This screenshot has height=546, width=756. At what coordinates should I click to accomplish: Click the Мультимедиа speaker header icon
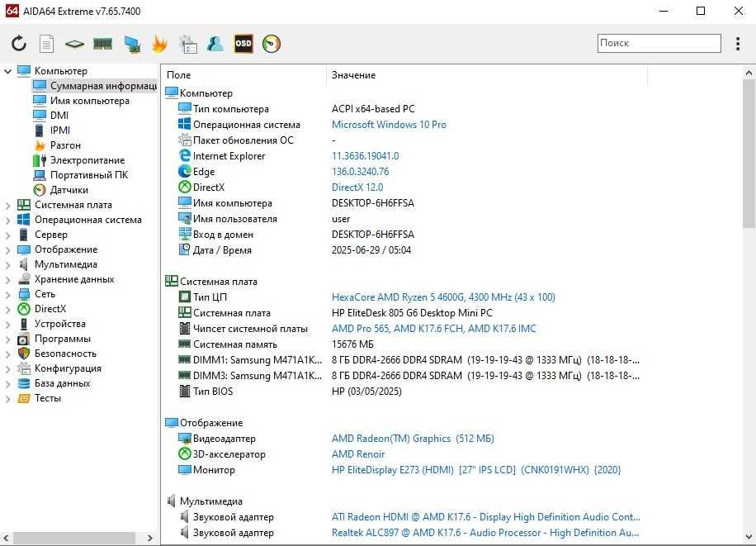point(171,501)
